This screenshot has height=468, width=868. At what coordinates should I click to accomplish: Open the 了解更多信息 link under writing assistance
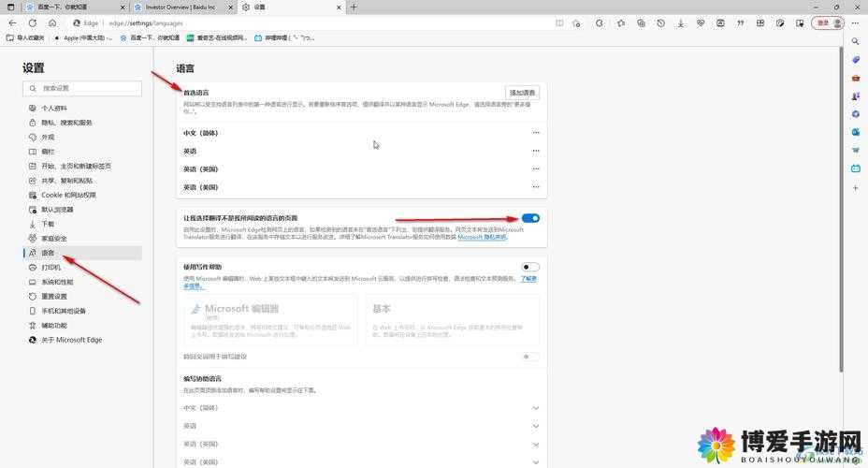528,279
